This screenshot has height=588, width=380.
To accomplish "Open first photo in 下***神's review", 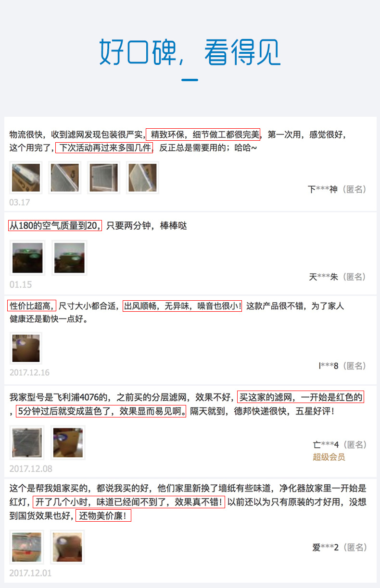I will (26, 178).
